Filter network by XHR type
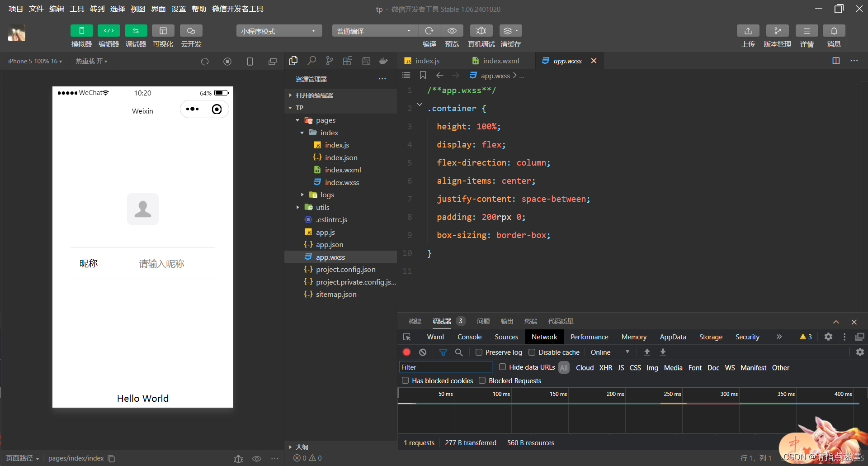 pos(606,367)
